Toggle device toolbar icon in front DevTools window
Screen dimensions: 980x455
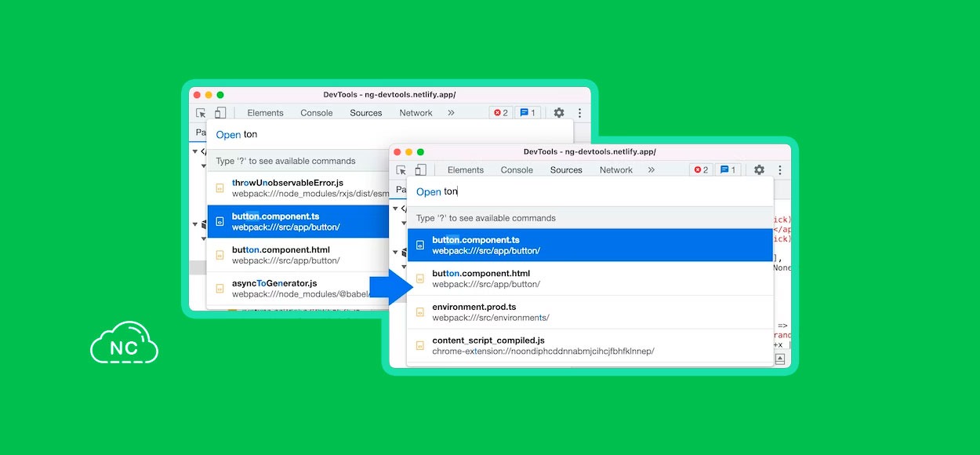(421, 170)
